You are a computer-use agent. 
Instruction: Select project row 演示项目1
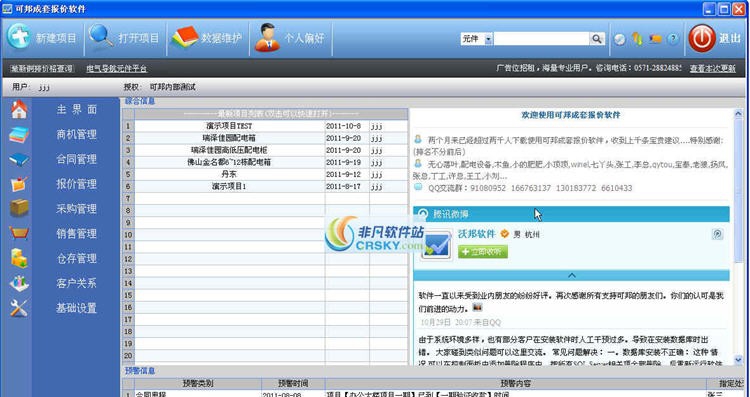pyautogui.click(x=229, y=186)
